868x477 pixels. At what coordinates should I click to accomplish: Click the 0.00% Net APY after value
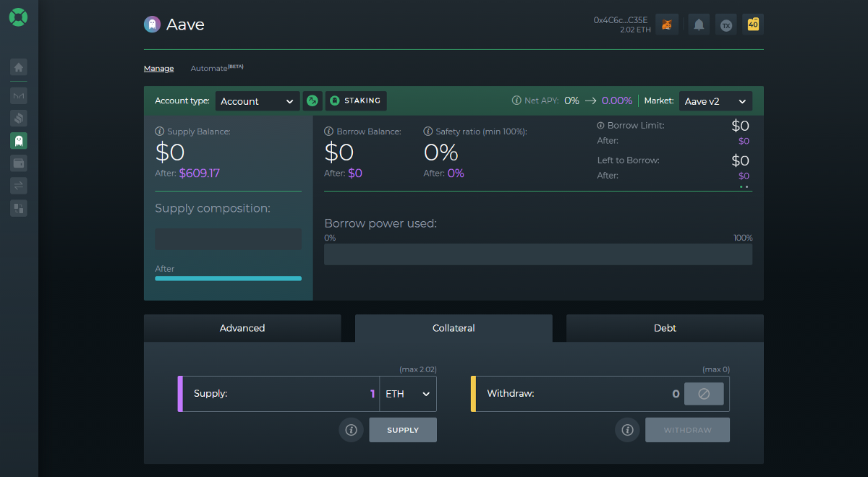pos(617,101)
